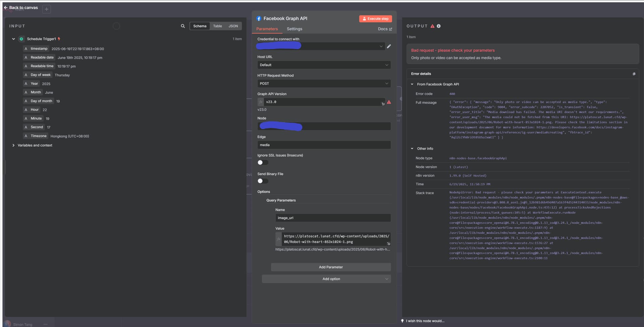Viewport: 644px width, 327px height.
Task: Select the Readable date field
Action: (x=39, y=57)
